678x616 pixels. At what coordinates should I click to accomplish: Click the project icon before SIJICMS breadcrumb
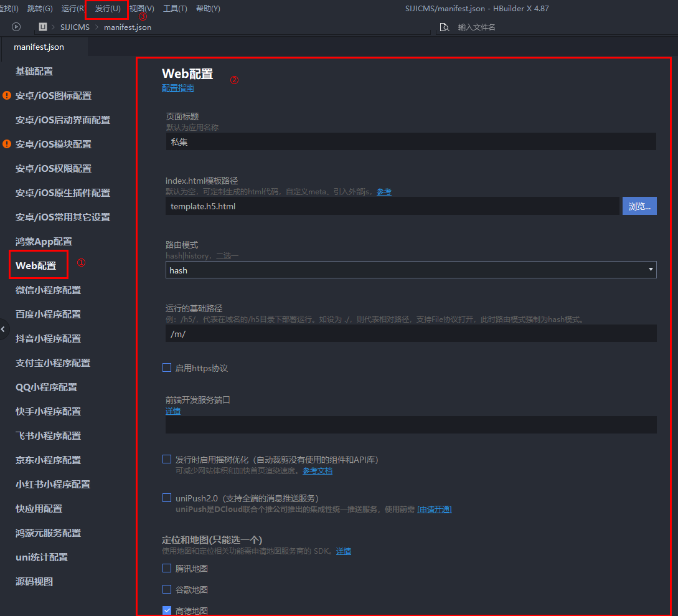coord(43,27)
